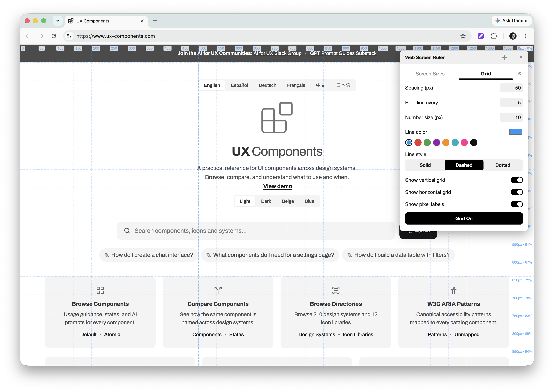The image size is (554, 392).
Task: Open the Chrome profile avatar
Action: 513,36
